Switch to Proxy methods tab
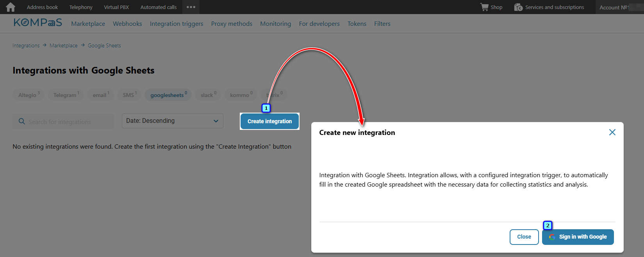The width and height of the screenshot is (644, 257). pos(232,23)
